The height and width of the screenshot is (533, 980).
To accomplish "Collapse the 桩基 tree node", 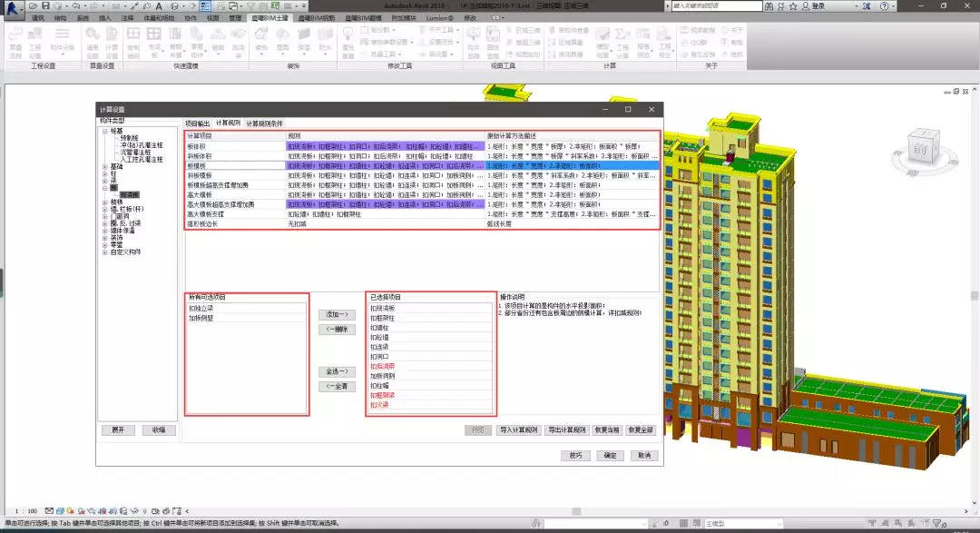I will click(x=104, y=131).
